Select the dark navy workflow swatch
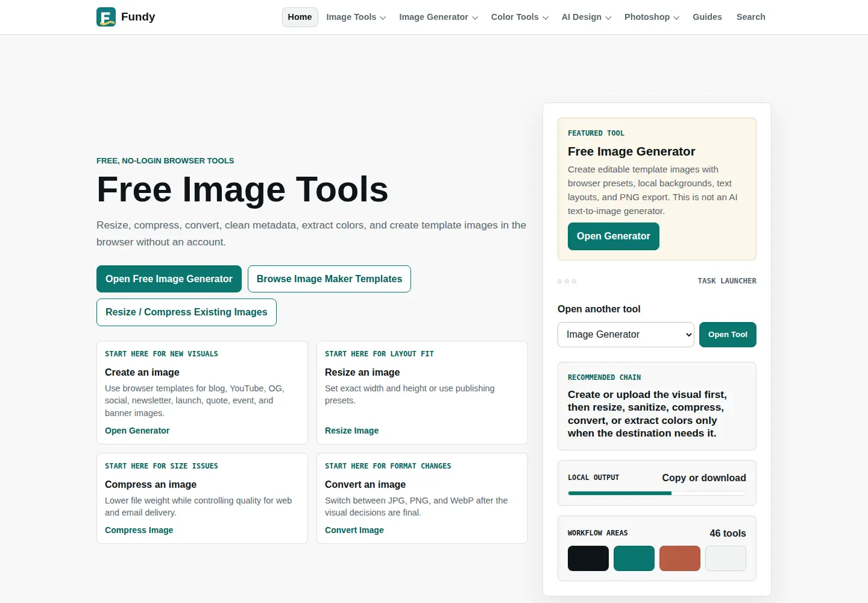The height and width of the screenshot is (603, 868). [x=588, y=558]
